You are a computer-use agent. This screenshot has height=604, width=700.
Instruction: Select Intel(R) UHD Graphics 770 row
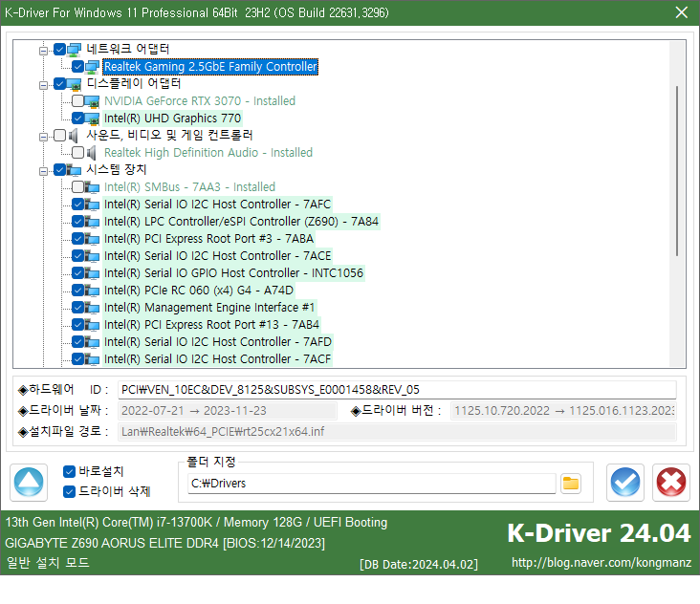(x=172, y=119)
